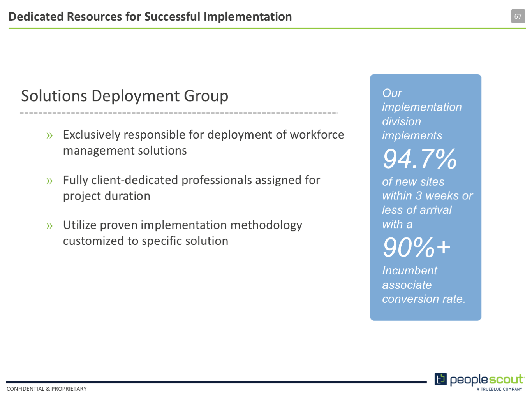Select 'of new sites within 3 weeks' text

click(x=421, y=189)
